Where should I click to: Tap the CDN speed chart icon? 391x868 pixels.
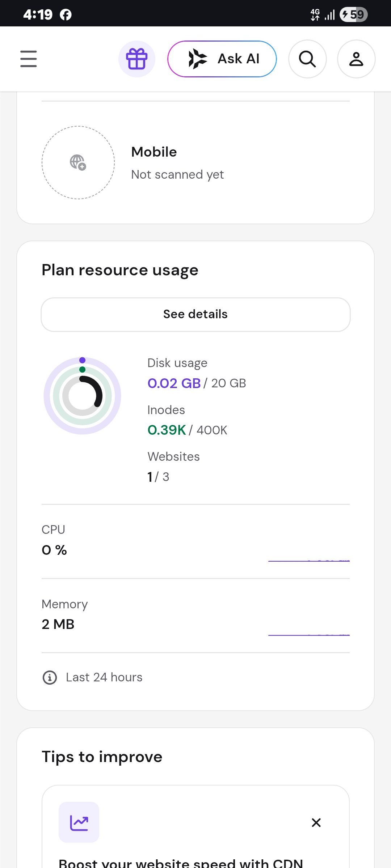[79, 822]
